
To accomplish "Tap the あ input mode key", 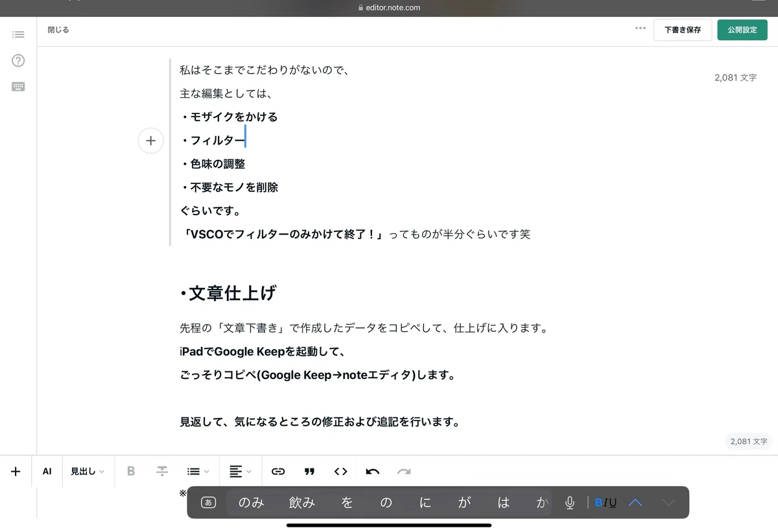I will (x=208, y=502).
